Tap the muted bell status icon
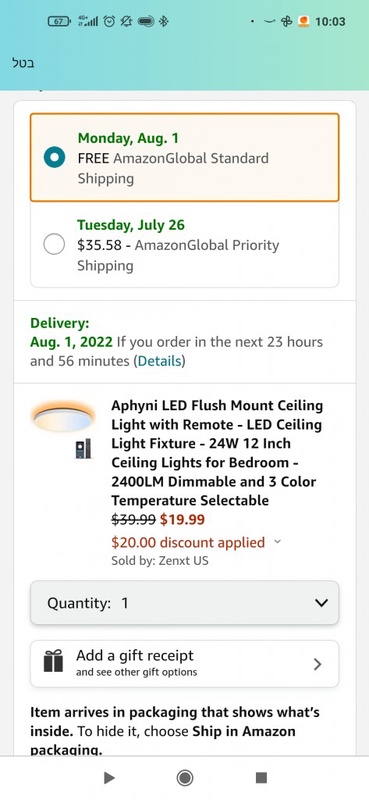Viewport: 369px width, 800px height. 126,21
